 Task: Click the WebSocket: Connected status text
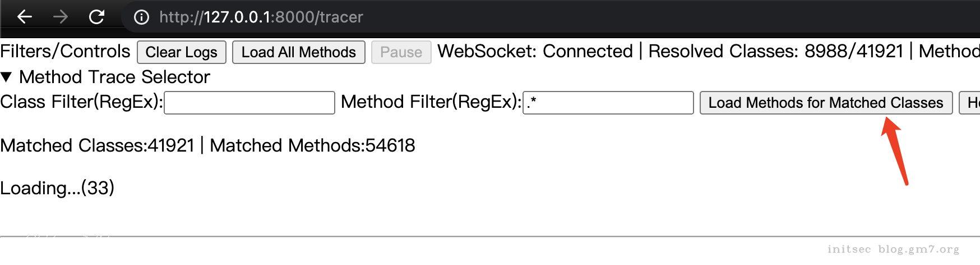[535, 52]
